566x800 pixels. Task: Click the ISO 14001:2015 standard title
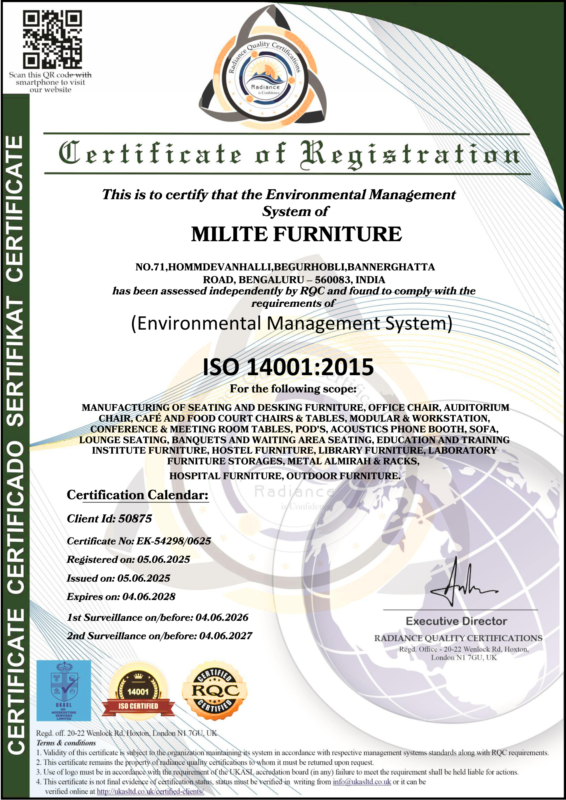click(288, 367)
